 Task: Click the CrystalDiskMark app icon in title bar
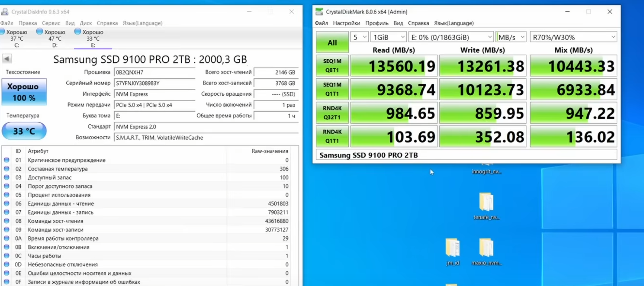tap(319, 12)
